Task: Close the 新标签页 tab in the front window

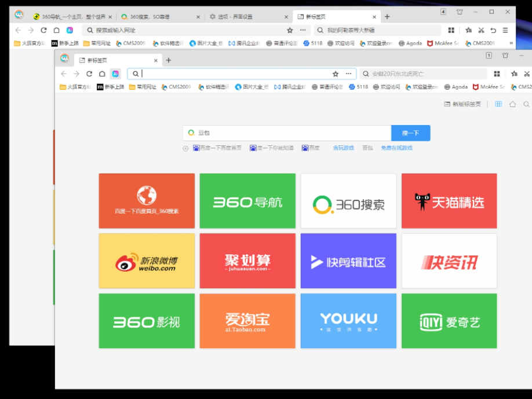Action: pos(156,60)
